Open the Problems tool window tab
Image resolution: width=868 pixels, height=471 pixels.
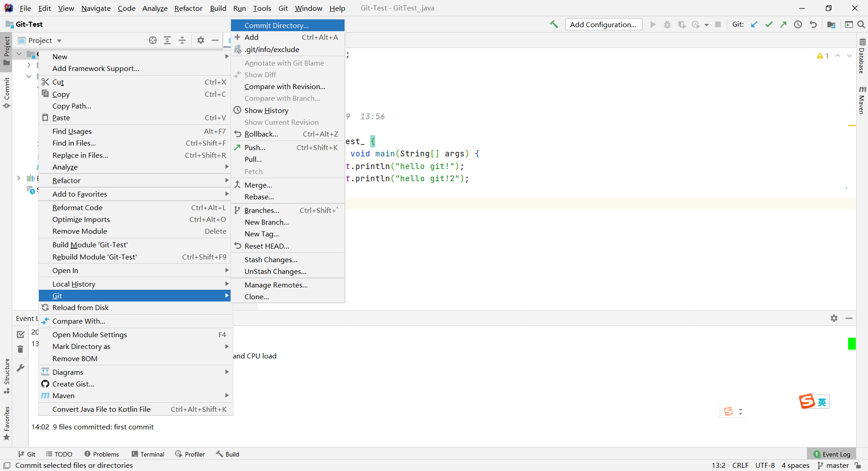(101, 454)
